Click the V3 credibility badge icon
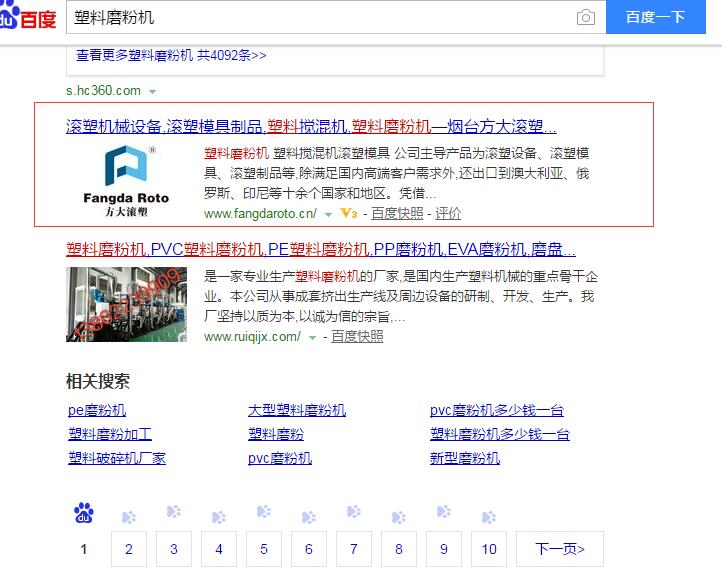The width and height of the screenshot is (722, 587). point(348,214)
